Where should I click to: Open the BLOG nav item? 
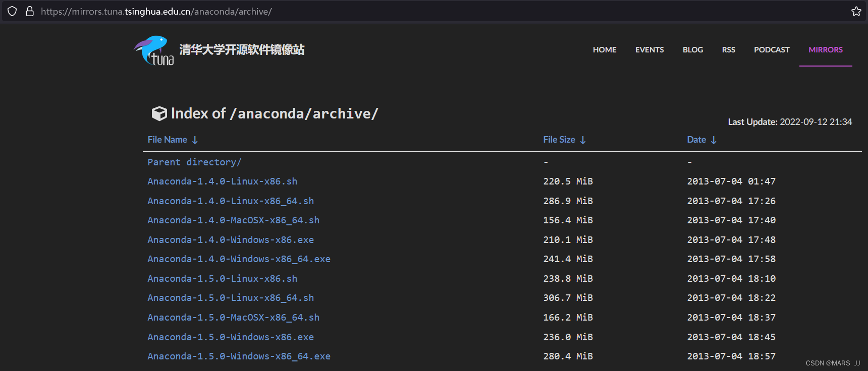tap(693, 50)
